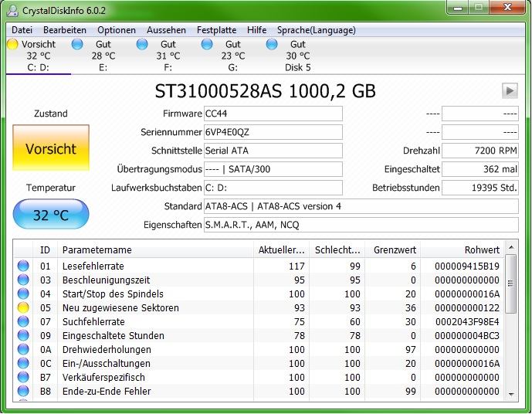
Task: Click the blue status icon for drive F:
Action: click(142, 44)
